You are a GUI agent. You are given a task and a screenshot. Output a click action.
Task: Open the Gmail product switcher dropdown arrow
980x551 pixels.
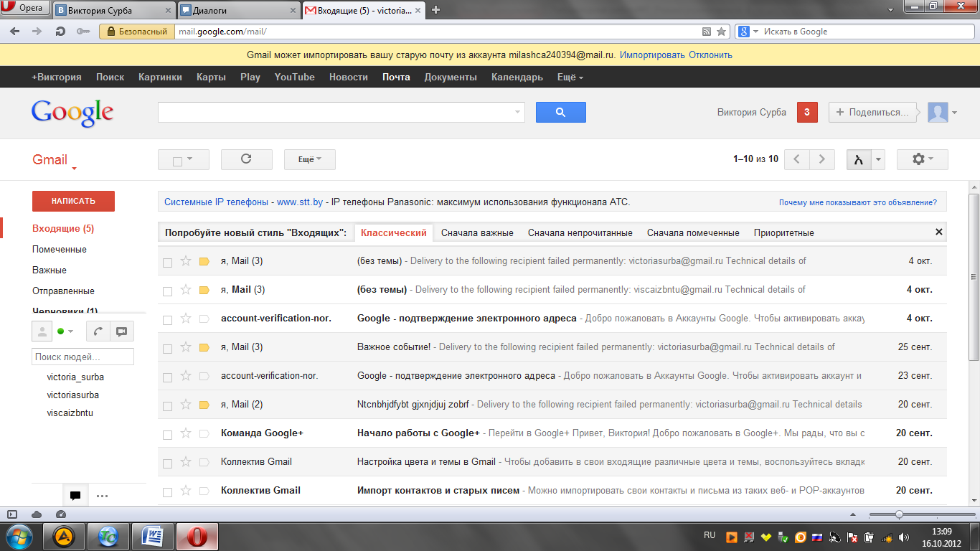(x=74, y=169)
